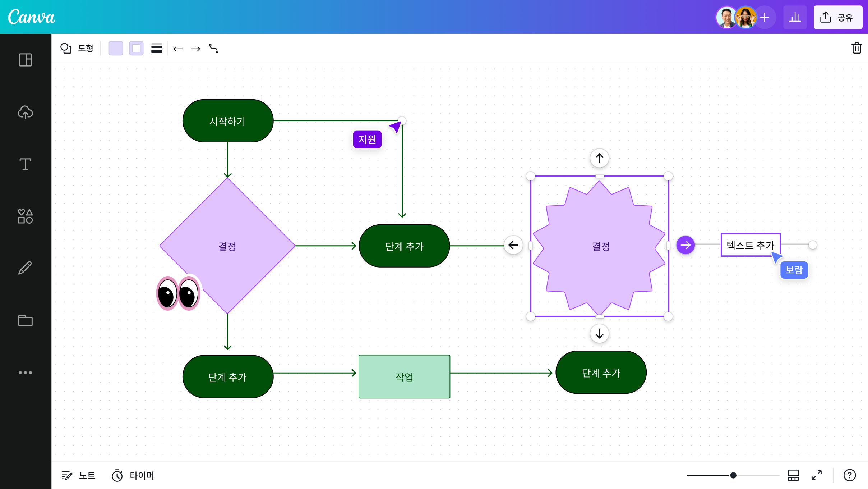Viewport: 868px width, 489px height.
Task: Click the 지원 collaborator cursor label
Action: click(x=367, y=139)
